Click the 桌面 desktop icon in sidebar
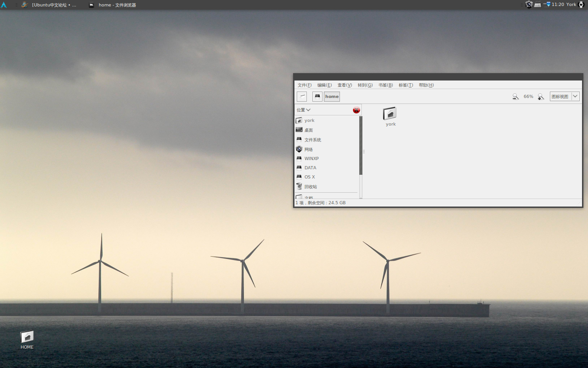 [299, 130]
